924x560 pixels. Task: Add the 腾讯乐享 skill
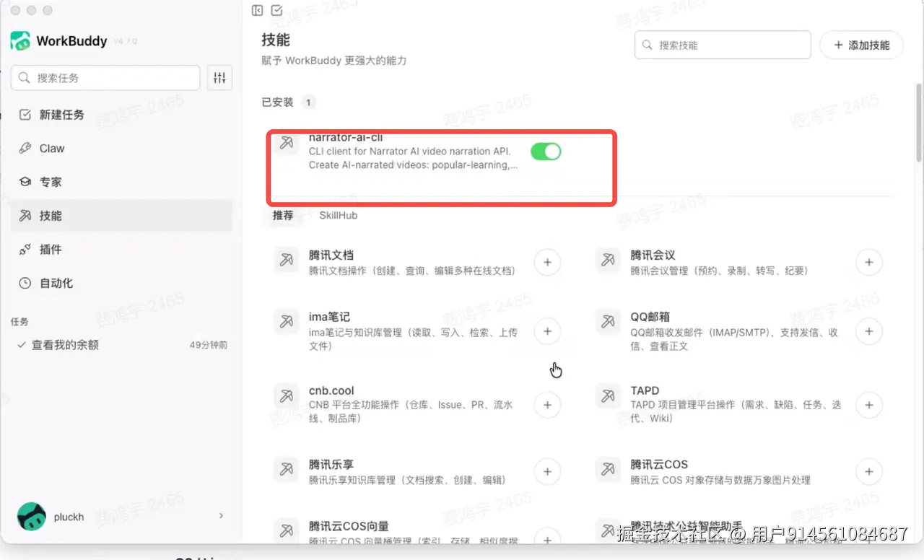click(x=547, y=472)
